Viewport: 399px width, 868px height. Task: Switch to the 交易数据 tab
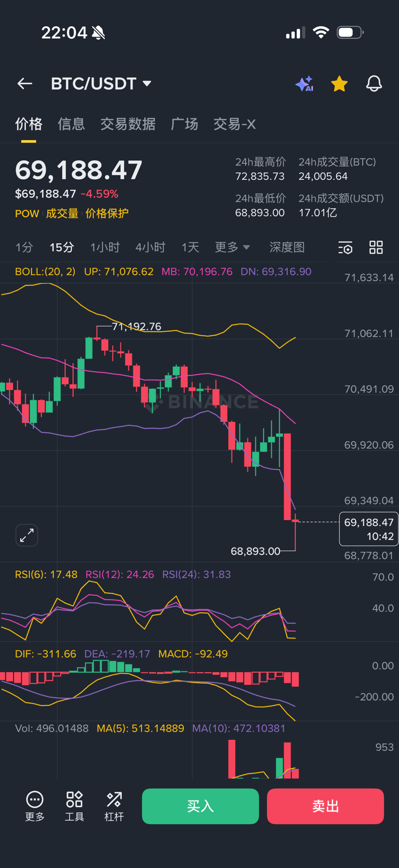click(128, 124)
